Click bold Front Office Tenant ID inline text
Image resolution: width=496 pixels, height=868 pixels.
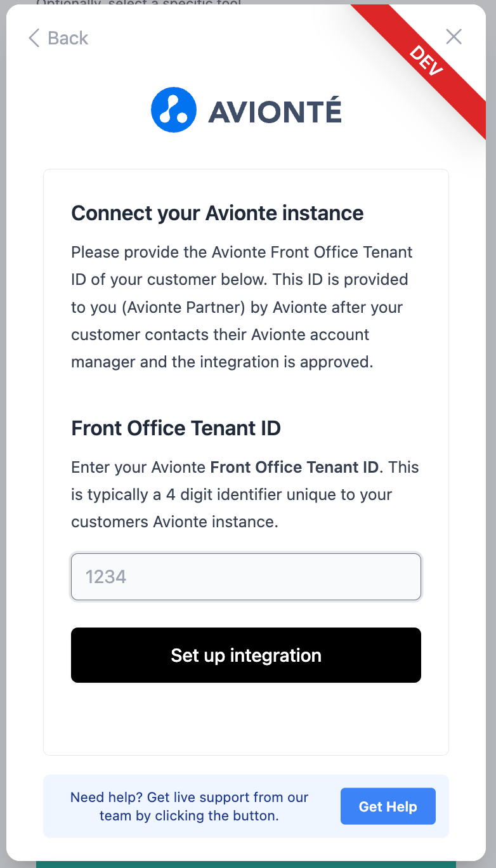(x=294, y=468)
